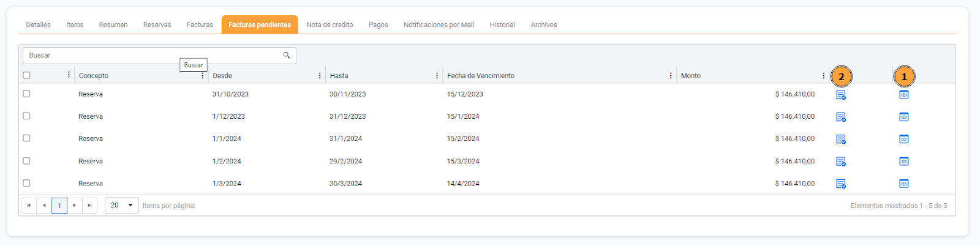Open the Monto column options menu

[823, 75]
